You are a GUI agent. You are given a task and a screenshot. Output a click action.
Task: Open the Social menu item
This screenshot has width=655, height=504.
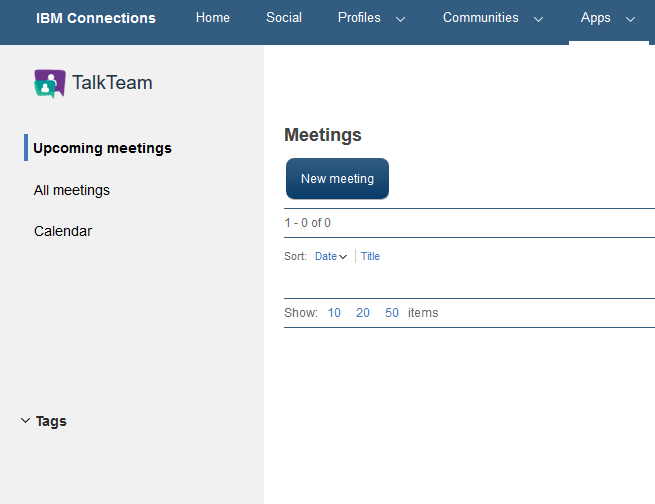[284, 18]
